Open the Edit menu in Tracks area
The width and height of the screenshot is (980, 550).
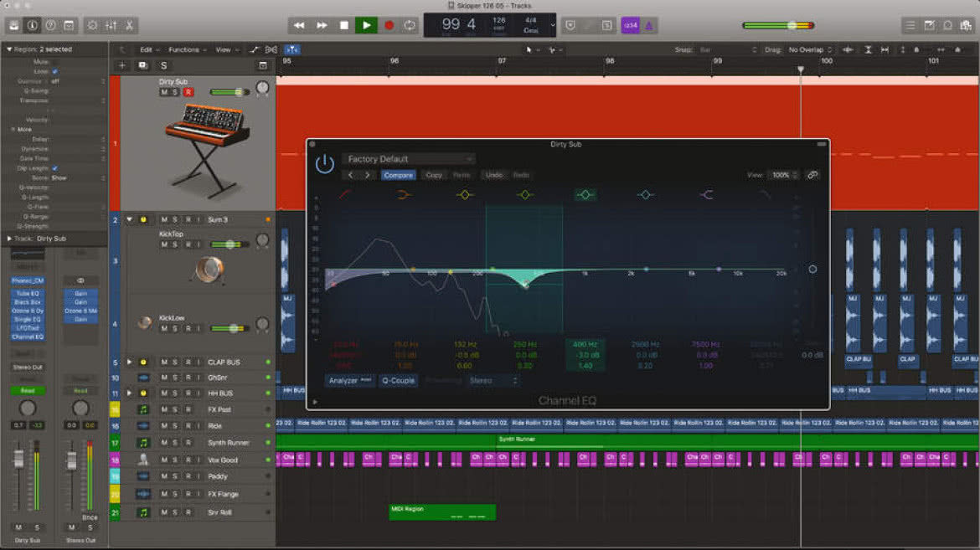tap(149, 49)
